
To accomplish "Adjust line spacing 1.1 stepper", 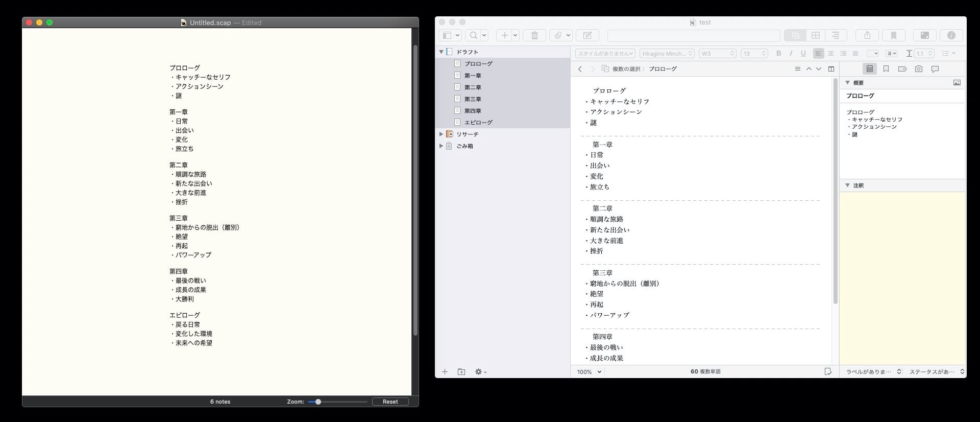I will coord(924,53).
